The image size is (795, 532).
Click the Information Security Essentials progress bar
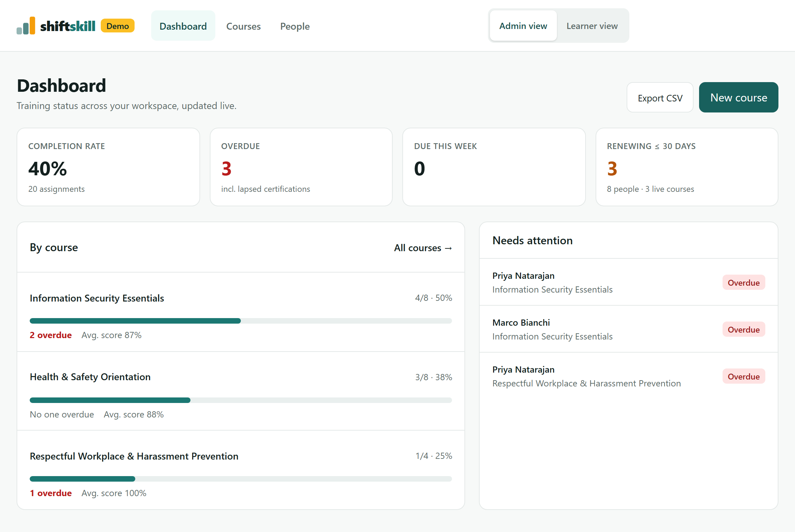[241, 321]
